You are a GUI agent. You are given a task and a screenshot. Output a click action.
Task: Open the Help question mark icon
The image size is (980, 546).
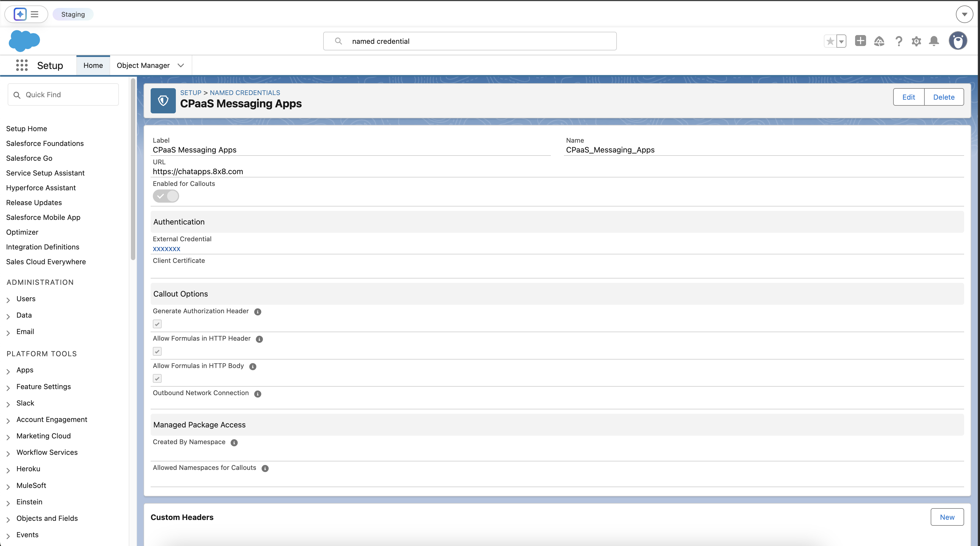click(x=899, y=41)
